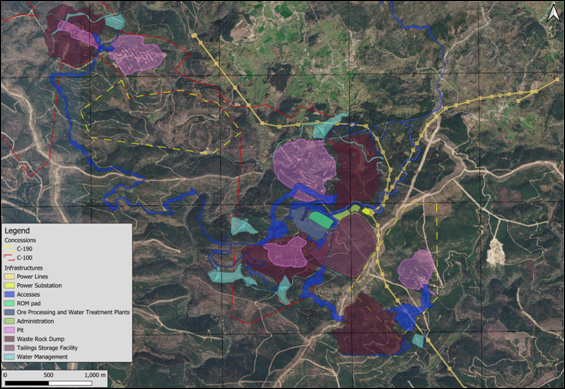Click the Infrastructures heading in the legend
The width and height of the screenshot is (565, 389).
(23, 268)
